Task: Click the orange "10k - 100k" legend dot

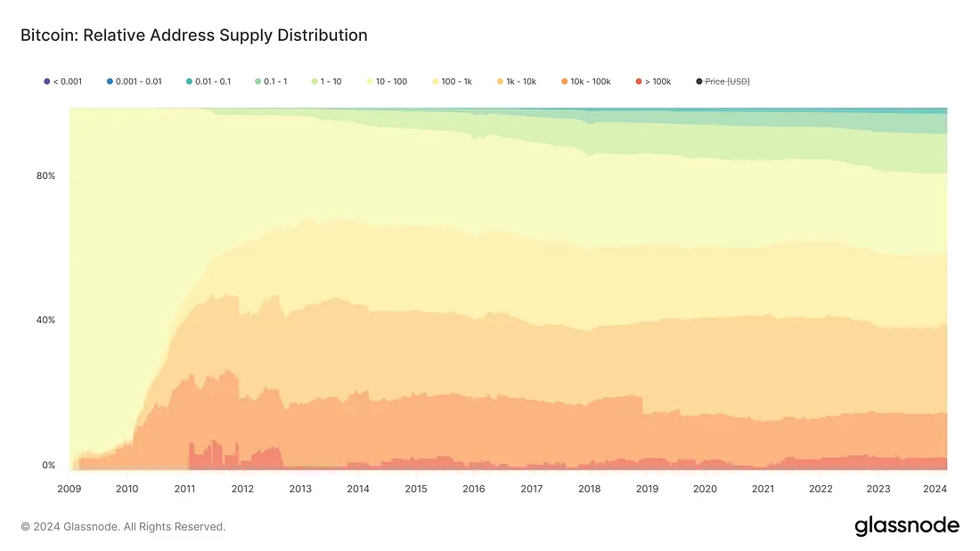Action: point(565,82)
